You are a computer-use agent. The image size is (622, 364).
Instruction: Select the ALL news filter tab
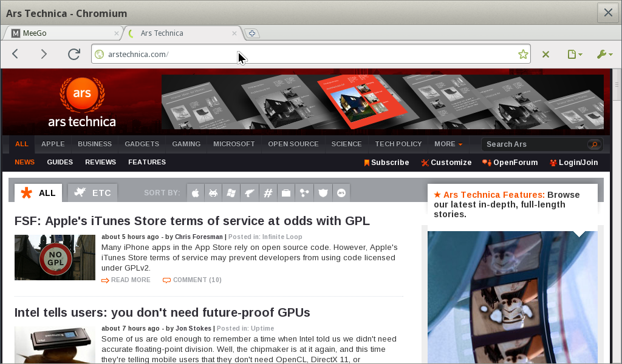[x=38, y=193]
